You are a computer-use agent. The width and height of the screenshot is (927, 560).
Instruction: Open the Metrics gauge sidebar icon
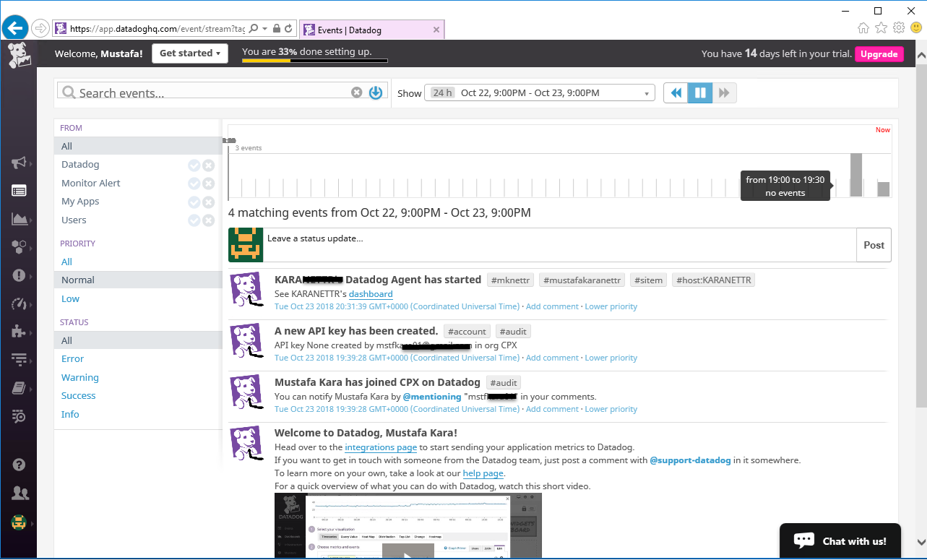point(20,303)
